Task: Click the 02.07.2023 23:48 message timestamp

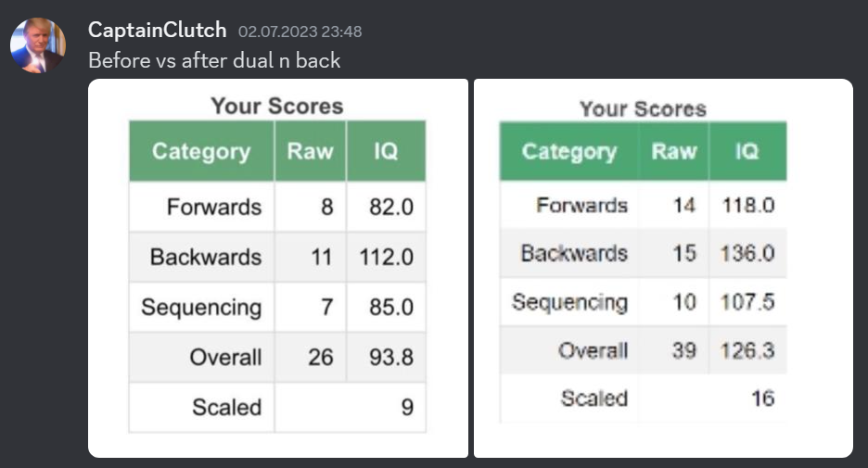Action: [300, 32]
